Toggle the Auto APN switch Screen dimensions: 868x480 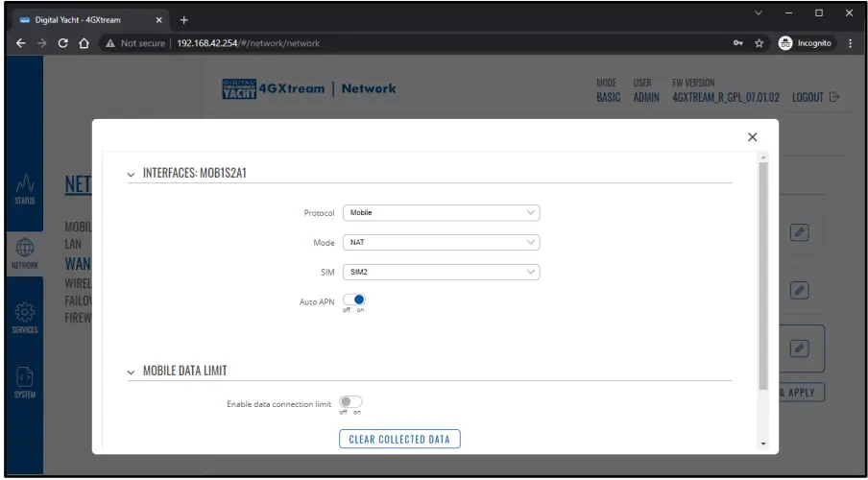pos(354,299)
